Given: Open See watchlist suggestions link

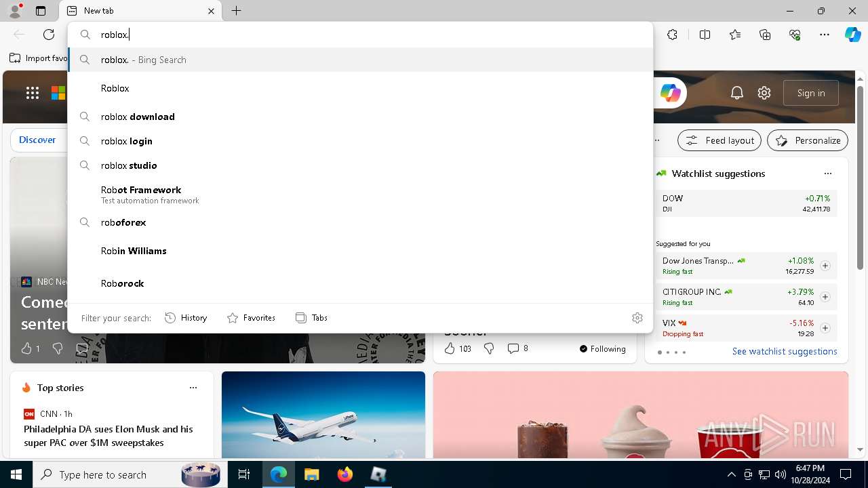Looking at the screenshot, I should pyautogui.click(x=785, y=351).
